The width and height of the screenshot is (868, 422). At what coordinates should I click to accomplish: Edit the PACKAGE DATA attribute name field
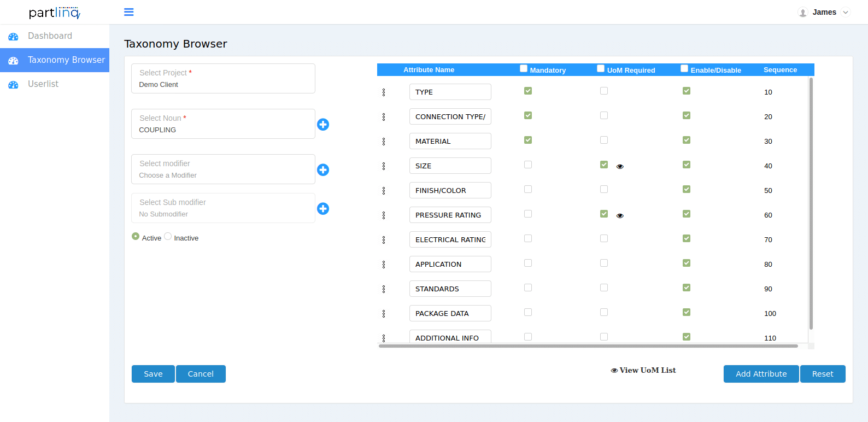coord(450,313)
